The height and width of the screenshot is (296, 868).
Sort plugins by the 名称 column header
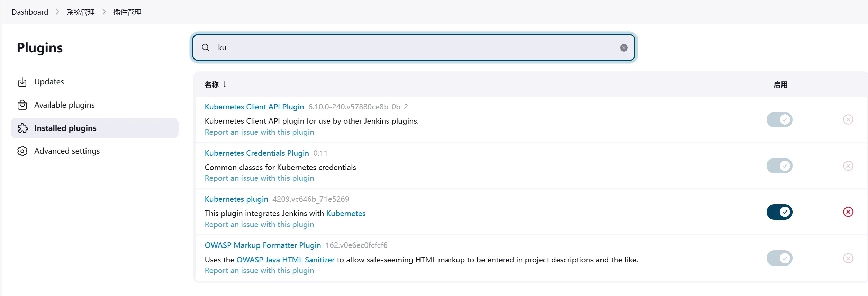(x=212, y=84)
